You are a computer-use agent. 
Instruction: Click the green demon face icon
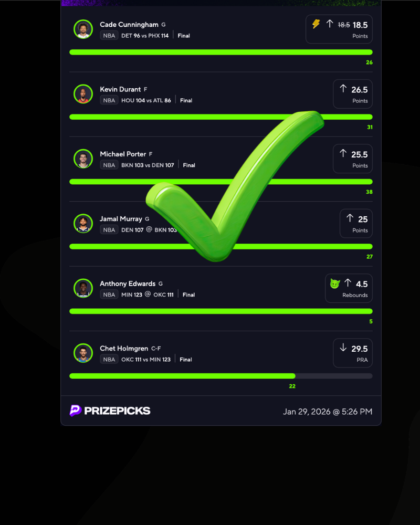click(x=335, y=283)
